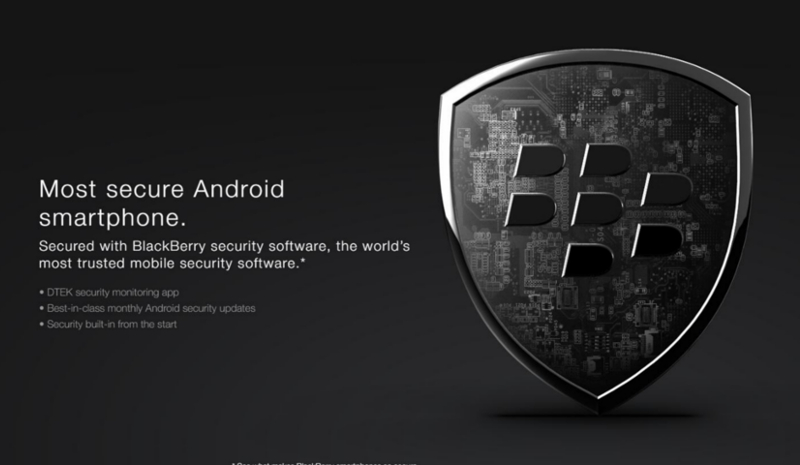
Task: Click the shadow beneath the shield
Action: (597, 416)
